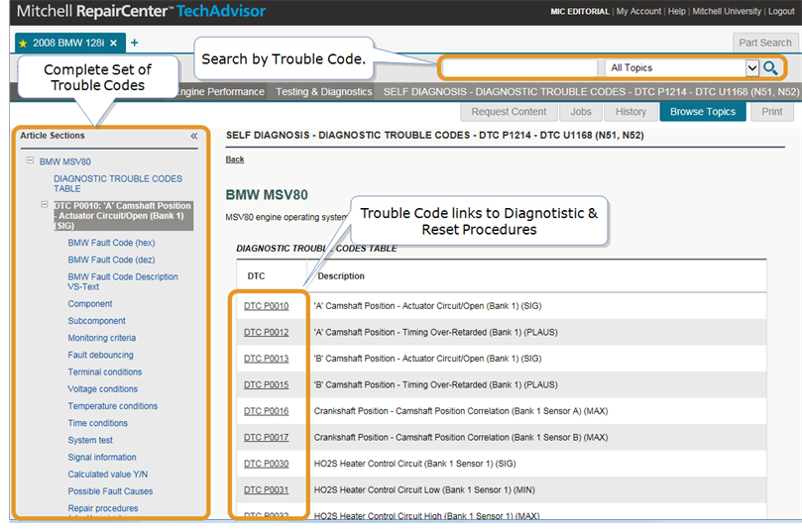Open Calculated value Y/N section
The width and height of the screenshot is (802, 532).
tap(107, 475)
